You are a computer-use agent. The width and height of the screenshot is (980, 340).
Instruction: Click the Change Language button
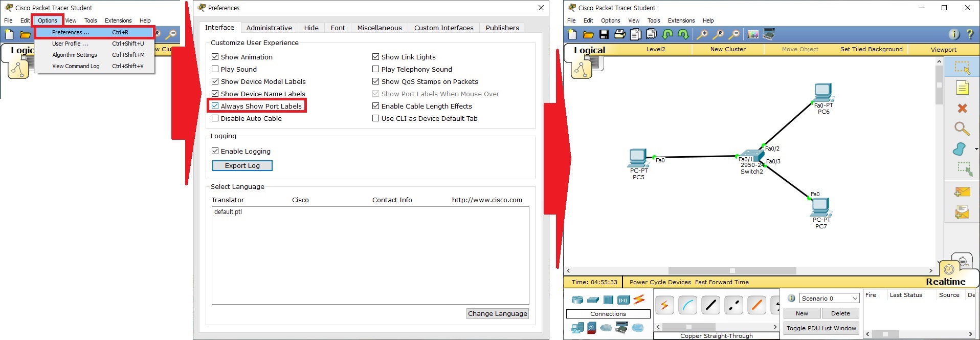tap(498, 313)
